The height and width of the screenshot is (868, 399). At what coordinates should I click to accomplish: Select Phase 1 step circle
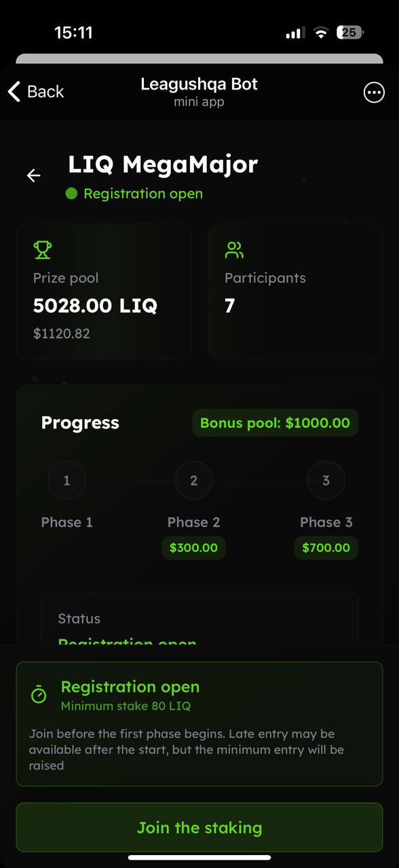(66, 481)
